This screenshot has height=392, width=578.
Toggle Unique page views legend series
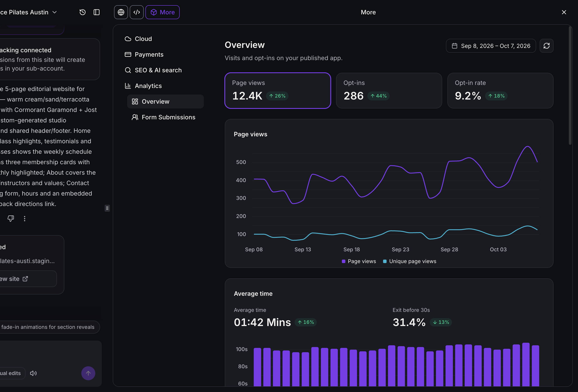click(409, 261)
